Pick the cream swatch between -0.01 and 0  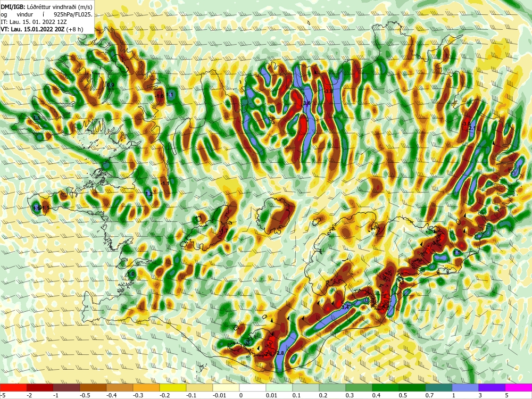coord(226,387)
